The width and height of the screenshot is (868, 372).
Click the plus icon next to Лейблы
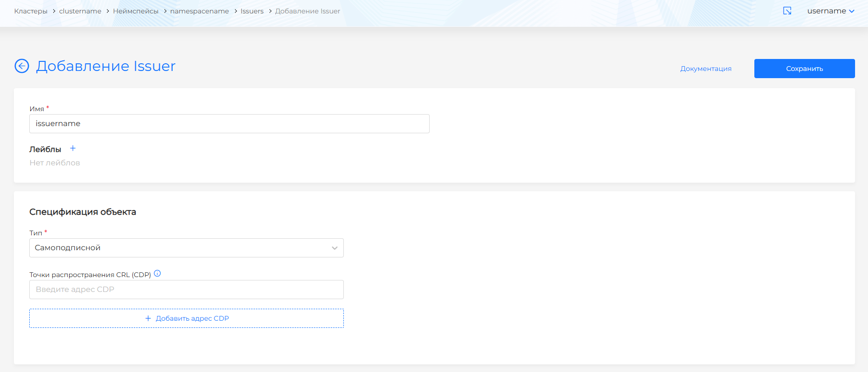[x=73, y=149]
